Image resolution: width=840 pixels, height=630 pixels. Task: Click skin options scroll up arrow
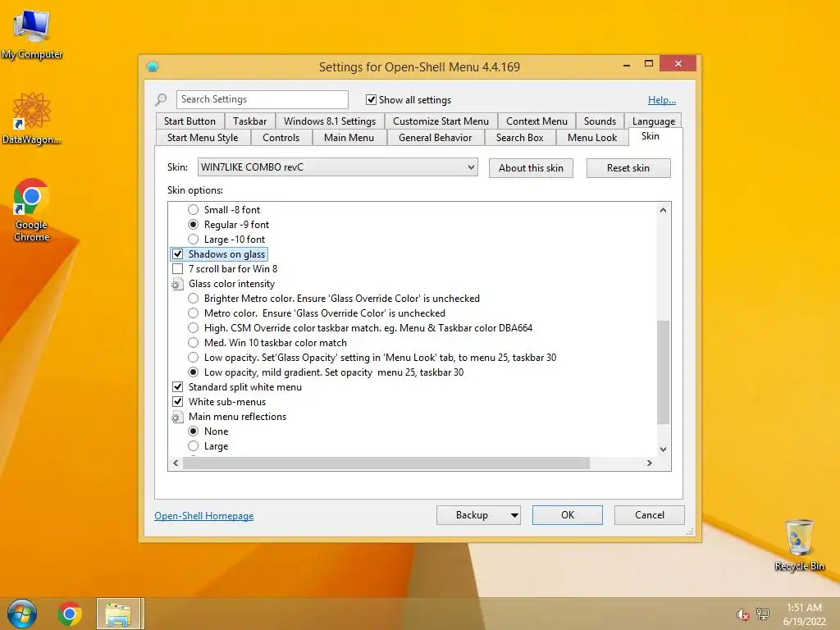pyautogui.click(x=663, y=210)
